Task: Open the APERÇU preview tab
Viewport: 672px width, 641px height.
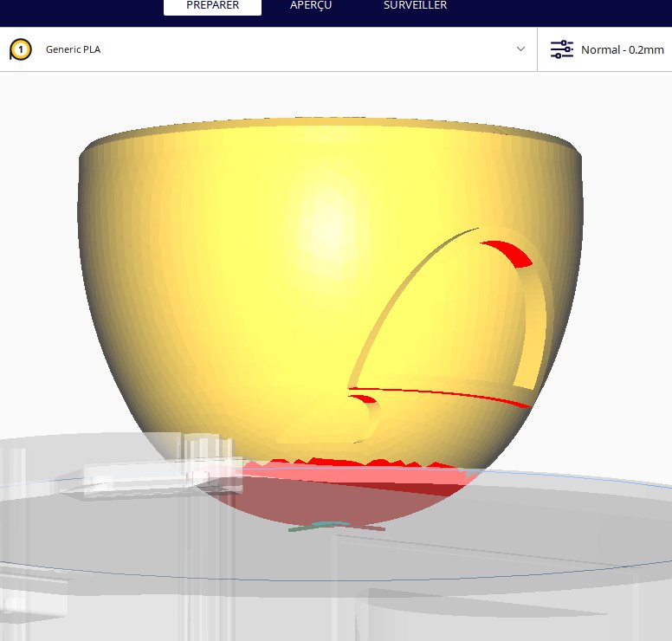Action: 311,5
